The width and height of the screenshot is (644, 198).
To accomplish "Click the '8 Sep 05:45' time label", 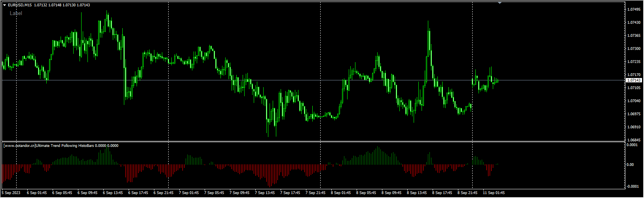I will (366, 193).
